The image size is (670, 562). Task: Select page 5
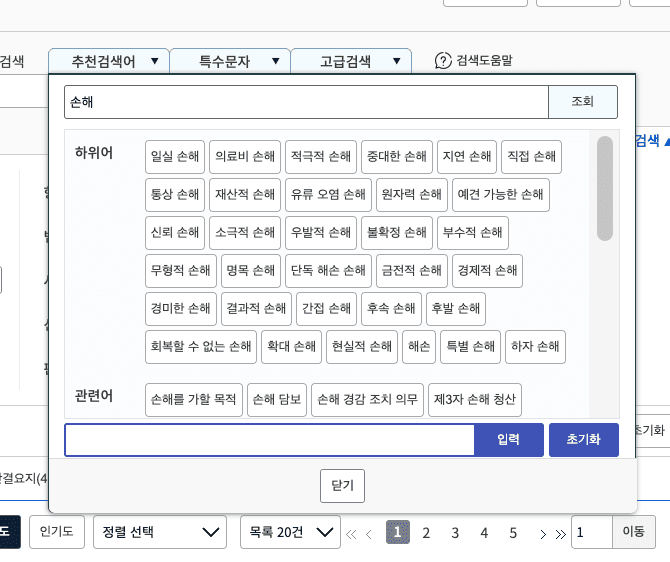(x=513, y=533)
